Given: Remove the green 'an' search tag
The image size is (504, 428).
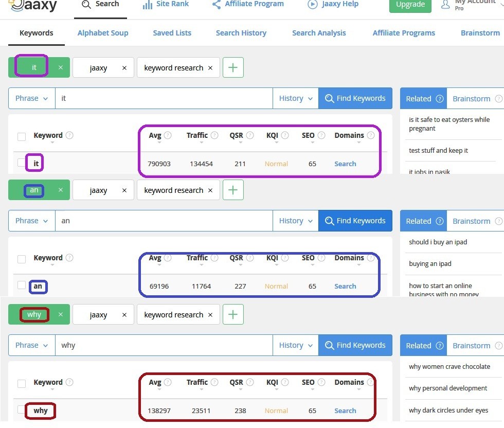Looking at the screenshot, I should click(61, 190).
